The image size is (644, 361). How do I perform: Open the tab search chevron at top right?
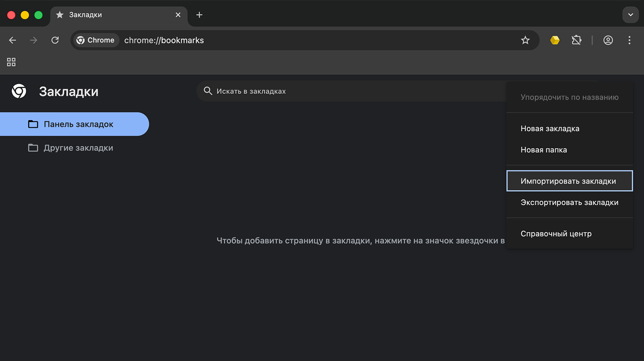point(630,14)
